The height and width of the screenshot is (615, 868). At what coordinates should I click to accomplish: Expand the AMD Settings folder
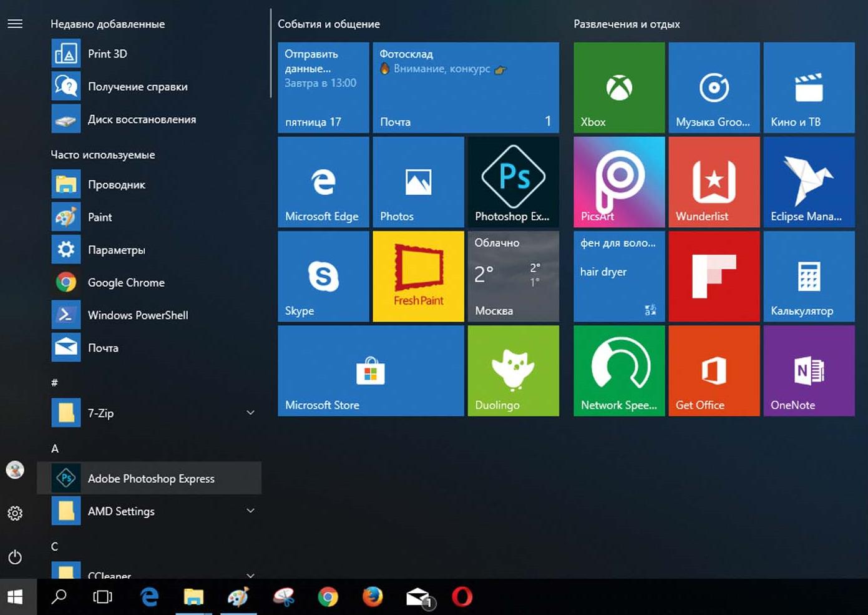pos(250,511)
